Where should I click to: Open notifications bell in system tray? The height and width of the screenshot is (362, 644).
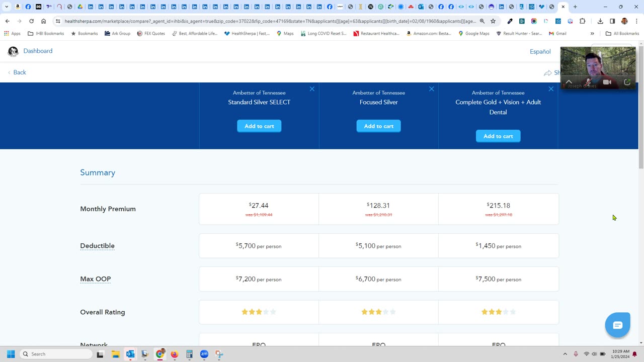[x=634, y=354]
